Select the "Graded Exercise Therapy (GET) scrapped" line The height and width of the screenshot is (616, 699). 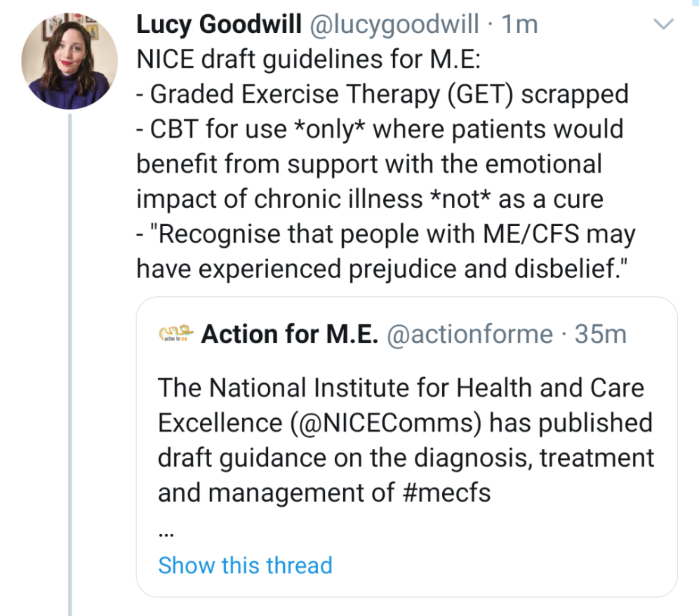tap(389, 94)
